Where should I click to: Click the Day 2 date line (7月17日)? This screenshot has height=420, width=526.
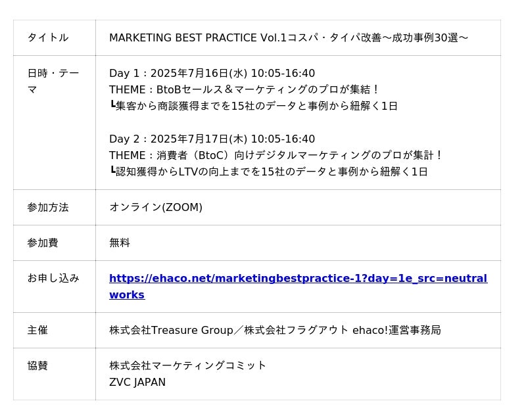pyautogui.click(x=212, y=139)
